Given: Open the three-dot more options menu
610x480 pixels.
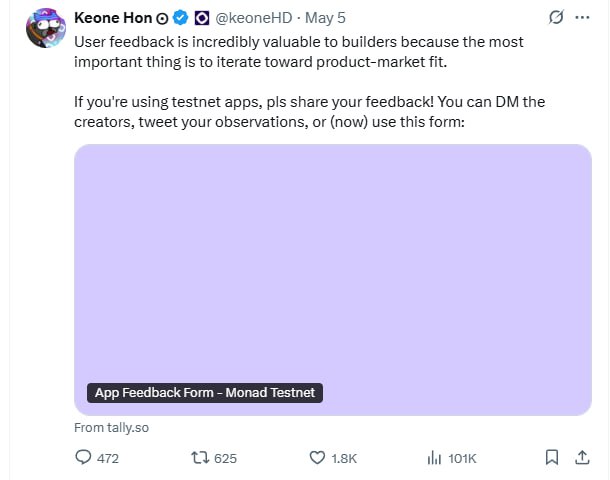Looking at the screenshot, I should [x=582, y=18].
